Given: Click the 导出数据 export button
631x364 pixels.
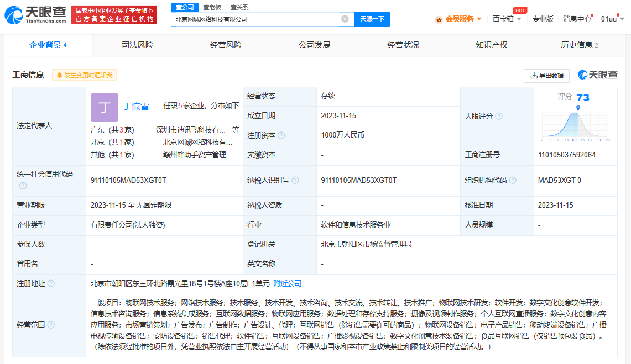Looking at the screenshot, I should point(546,75).
